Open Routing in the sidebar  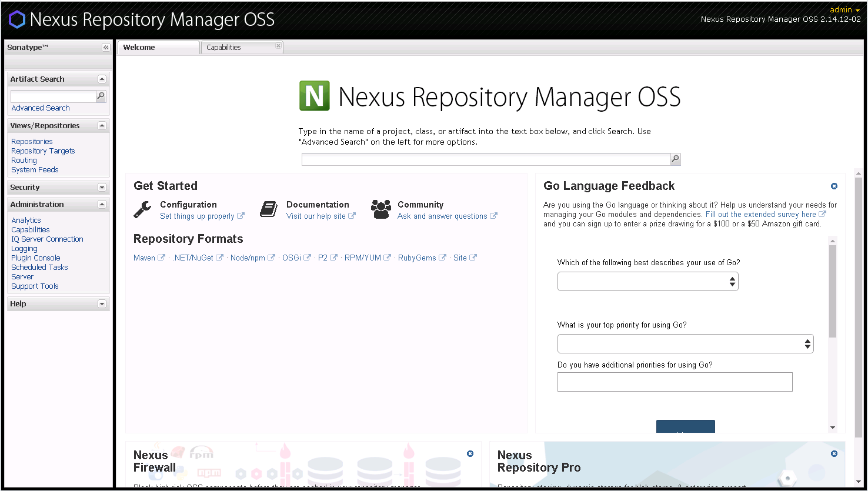click(x=24, y=161)
